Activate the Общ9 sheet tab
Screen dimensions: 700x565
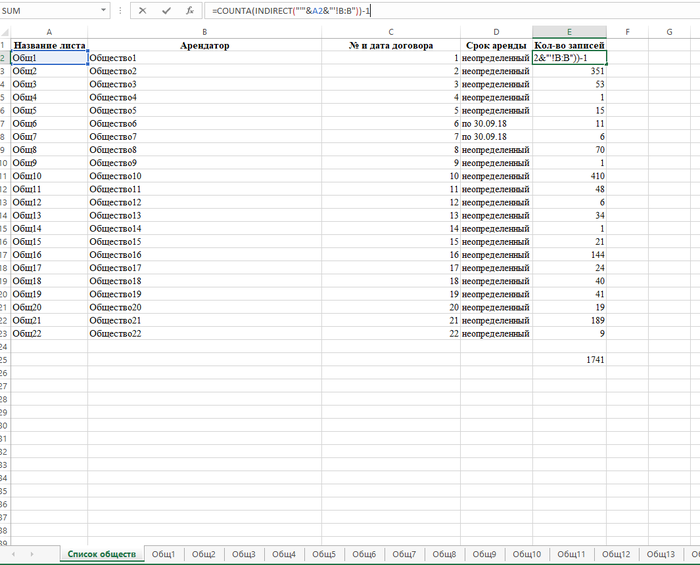point(484,554)
